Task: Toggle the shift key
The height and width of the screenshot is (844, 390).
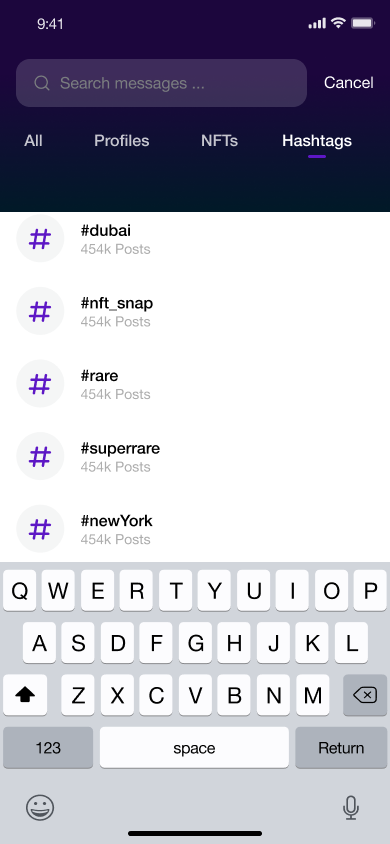Action: coord(25,696)
